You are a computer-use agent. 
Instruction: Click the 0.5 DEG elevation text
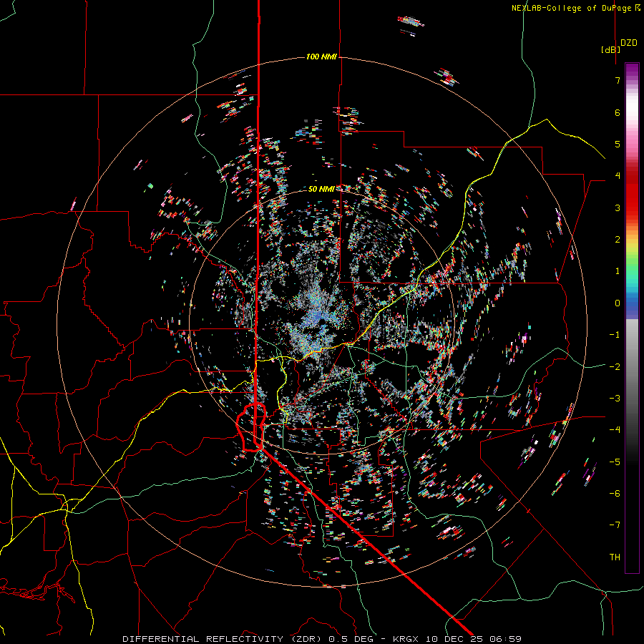tap(351, 639)
